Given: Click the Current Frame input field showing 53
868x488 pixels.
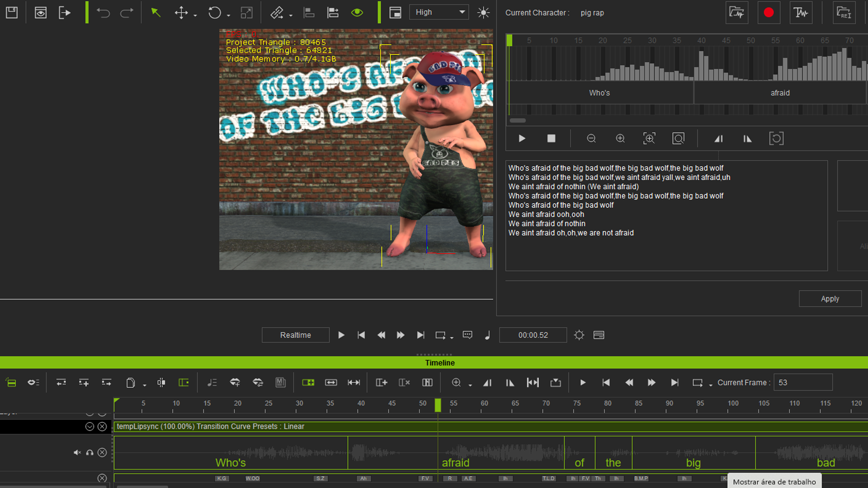Looking at the screenshot, I should pos(803,382).
